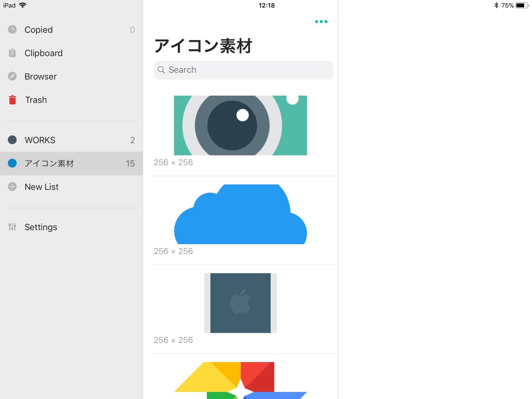Click the 256 × 256 label under Apple image
This screenshot has width=532, height=399.
pyautogui.click(x=173, y=340)
